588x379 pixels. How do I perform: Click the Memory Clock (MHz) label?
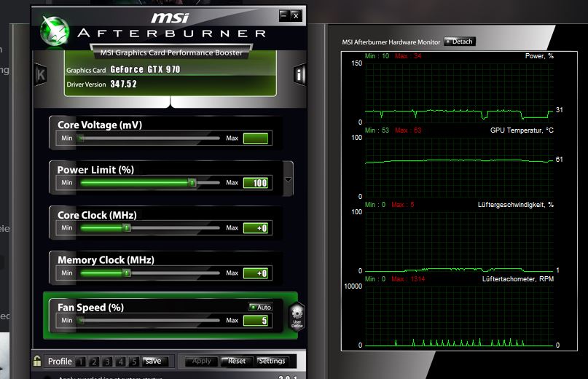106,260
